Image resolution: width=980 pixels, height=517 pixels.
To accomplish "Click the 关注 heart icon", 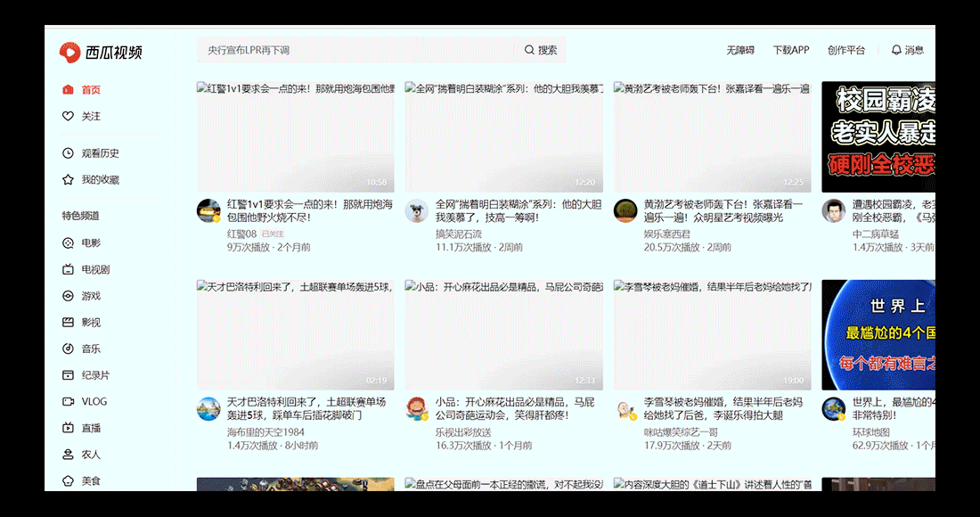I will [x=68, y=116].
